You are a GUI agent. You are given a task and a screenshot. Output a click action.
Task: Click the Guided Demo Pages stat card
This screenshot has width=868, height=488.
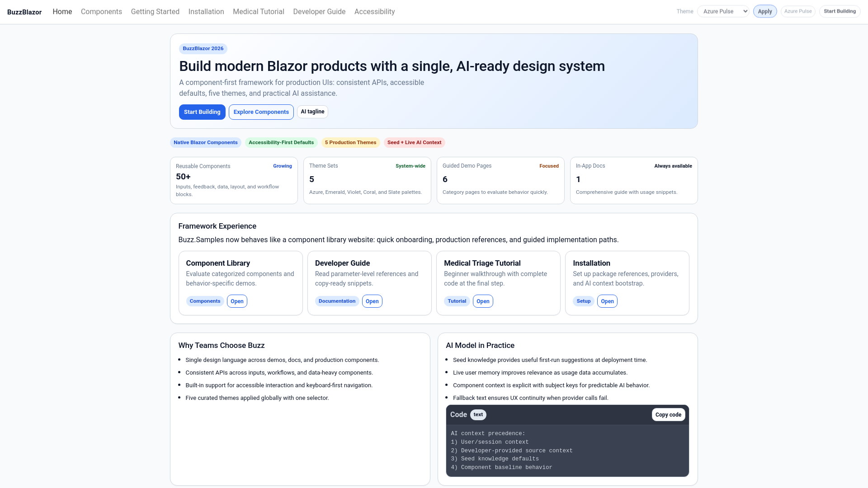click(500, 180)
